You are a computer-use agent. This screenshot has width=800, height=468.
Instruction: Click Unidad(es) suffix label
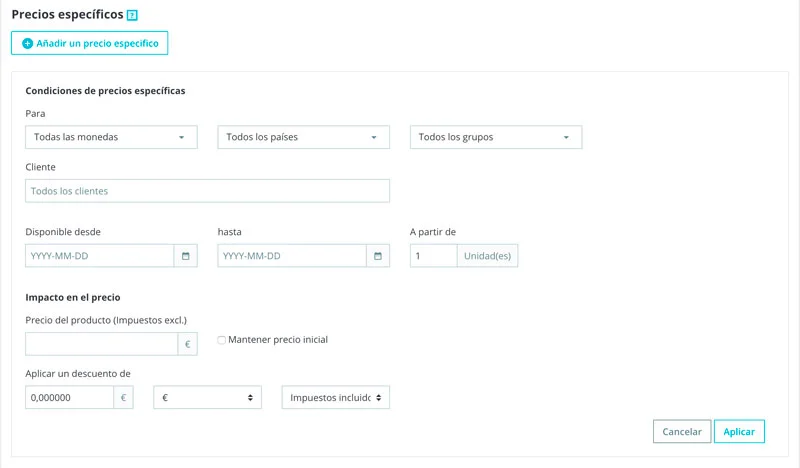pyautogui.click(x=487, y=256)
